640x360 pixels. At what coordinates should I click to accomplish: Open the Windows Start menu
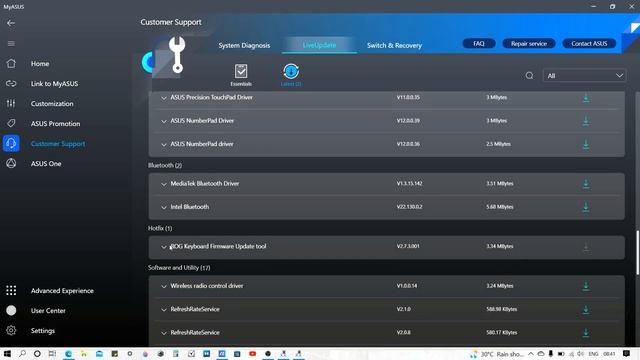(x=7, y=354)
